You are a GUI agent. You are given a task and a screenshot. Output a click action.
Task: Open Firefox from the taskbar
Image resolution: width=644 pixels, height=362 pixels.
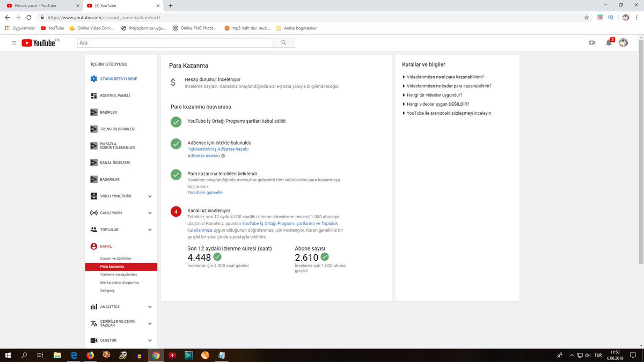click(x=90, y=355)
